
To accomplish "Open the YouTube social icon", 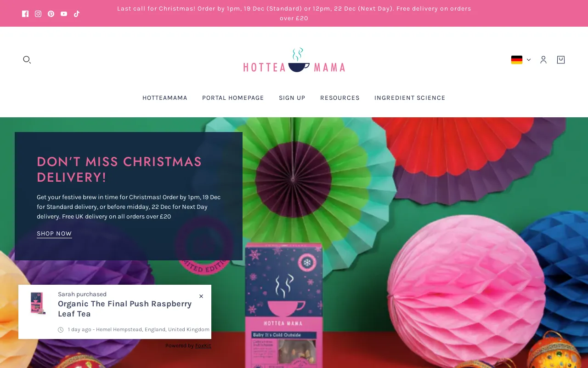I will pos(64,14).
